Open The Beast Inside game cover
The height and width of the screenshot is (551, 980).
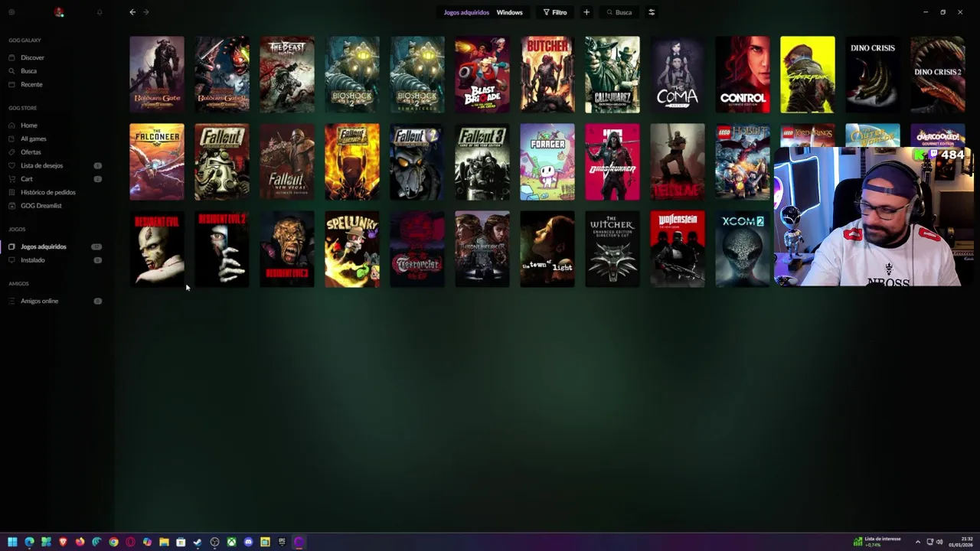pyautogui.click(x=287, y=74)
